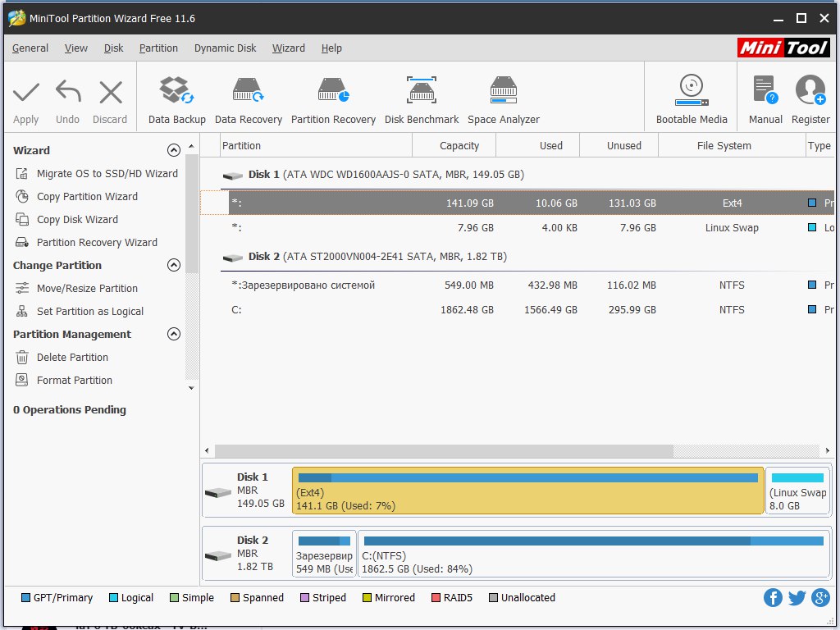This screenshot has height=630, width=840.
Task: Select Disk 2 header row in list
Action: click(527, 257)
